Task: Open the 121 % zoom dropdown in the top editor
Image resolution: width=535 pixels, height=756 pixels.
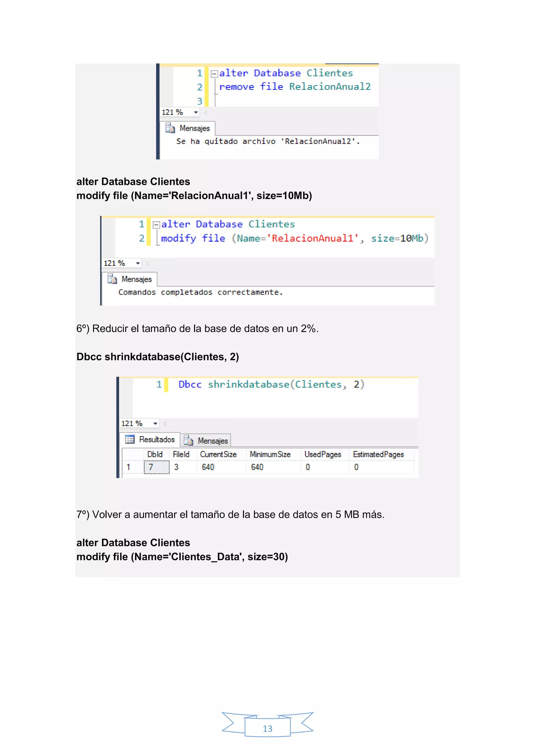Action: (196, 112)
